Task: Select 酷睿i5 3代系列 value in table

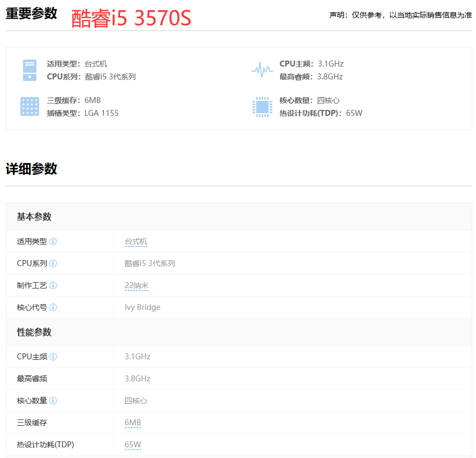Action: tap(150, 263)
